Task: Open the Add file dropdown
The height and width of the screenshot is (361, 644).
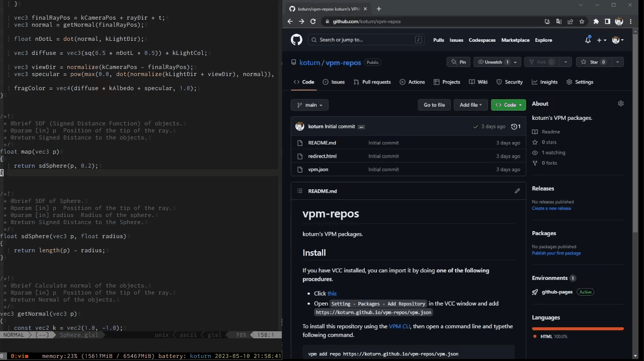Action: [471, 105]
